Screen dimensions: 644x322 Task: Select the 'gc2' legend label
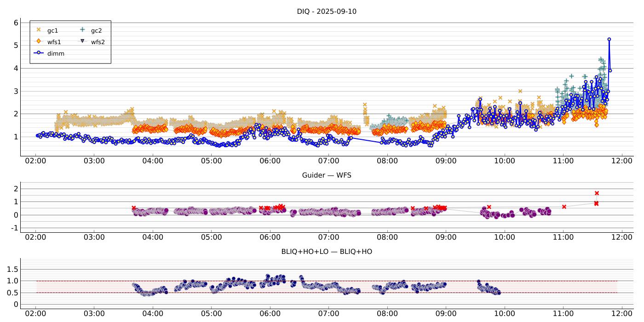tap(96, 30)
